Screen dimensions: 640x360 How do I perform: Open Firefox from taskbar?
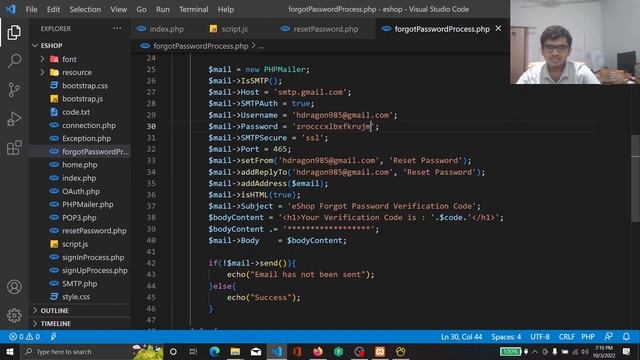(318, 351)
